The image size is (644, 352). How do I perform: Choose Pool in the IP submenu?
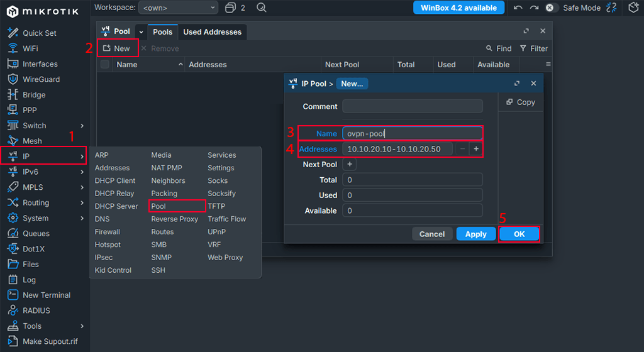click(x=158, y=206)
